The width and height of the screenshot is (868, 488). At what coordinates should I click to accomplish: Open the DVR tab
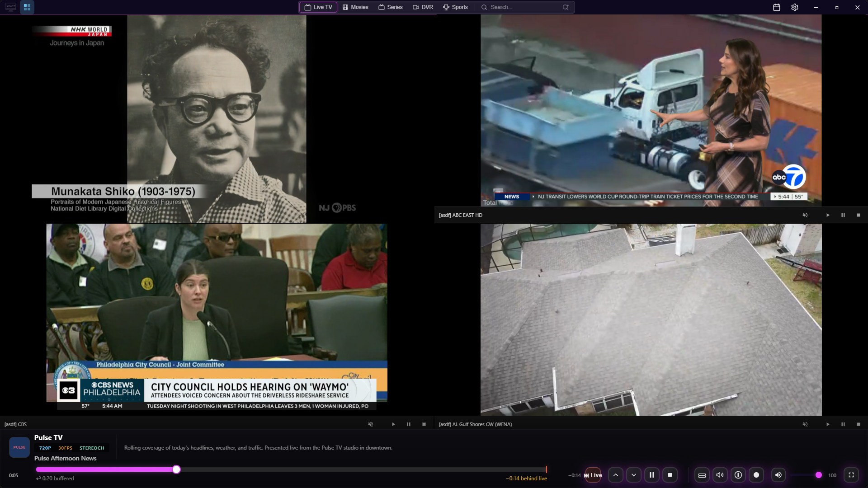point(423,7)
